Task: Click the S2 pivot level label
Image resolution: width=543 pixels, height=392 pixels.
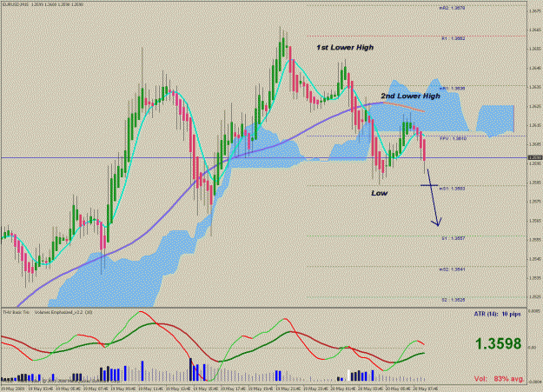Action: 453,300
